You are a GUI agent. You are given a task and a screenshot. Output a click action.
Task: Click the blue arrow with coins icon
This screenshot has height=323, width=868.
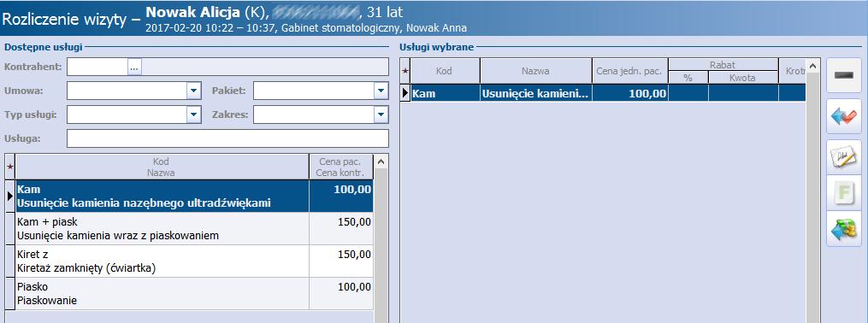(844, 229)
